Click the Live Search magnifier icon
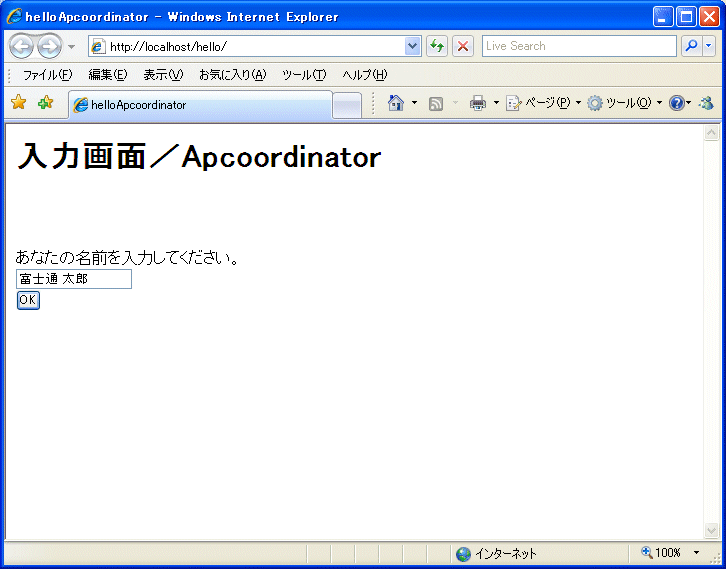Screen dimensions: 726x569 pyautogui.click(x=691, y=46)
